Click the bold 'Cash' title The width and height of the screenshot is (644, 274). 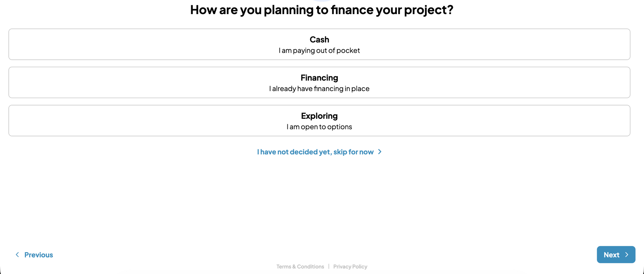[x=319, y=40]
